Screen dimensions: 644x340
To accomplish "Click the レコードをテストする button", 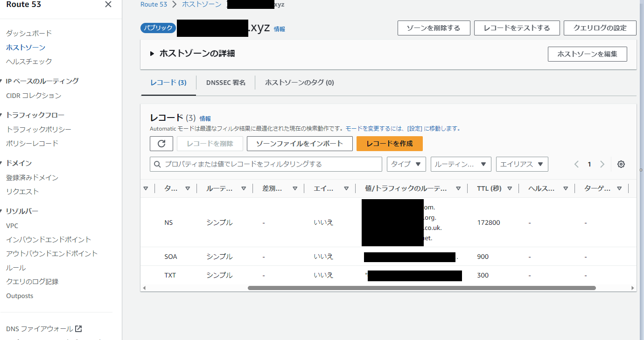I will pyautogui.click(x=517, y=28).
